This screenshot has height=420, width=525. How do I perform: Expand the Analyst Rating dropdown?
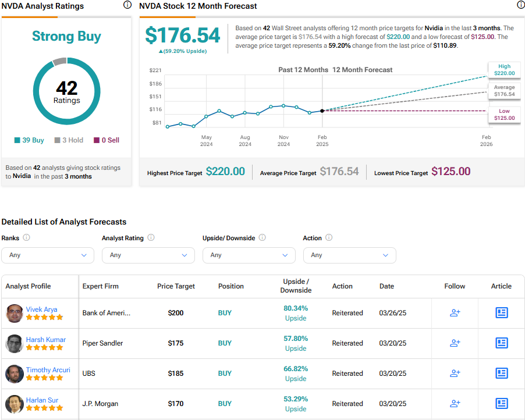click(x=148, y=255)
